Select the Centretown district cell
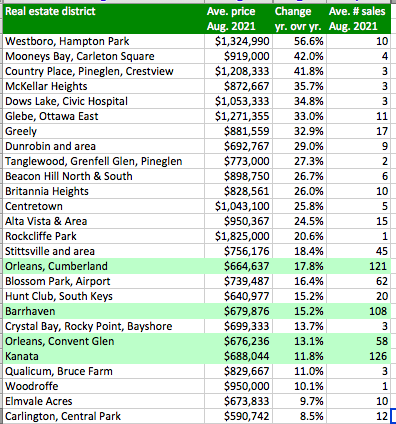396x424 pixels. pos(104,206)
